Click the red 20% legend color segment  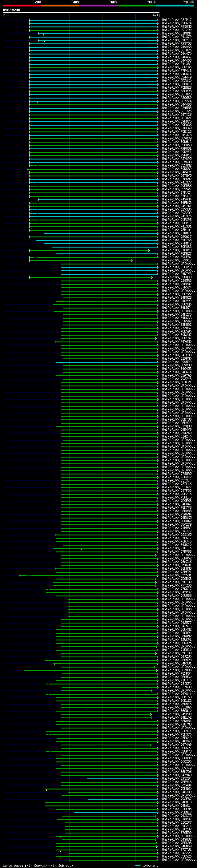click(22, 6)
